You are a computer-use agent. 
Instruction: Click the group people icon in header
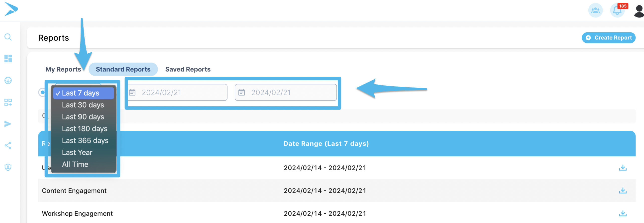tap(595, 10)
